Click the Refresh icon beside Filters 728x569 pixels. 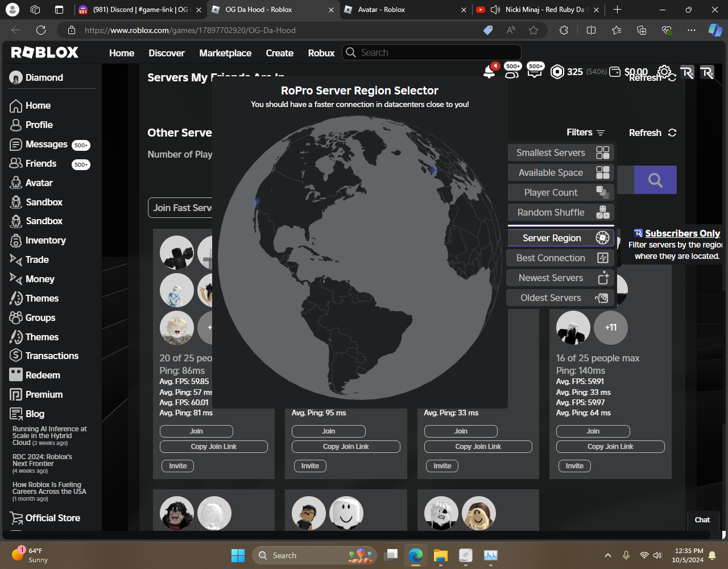click(x=672, y=133)
